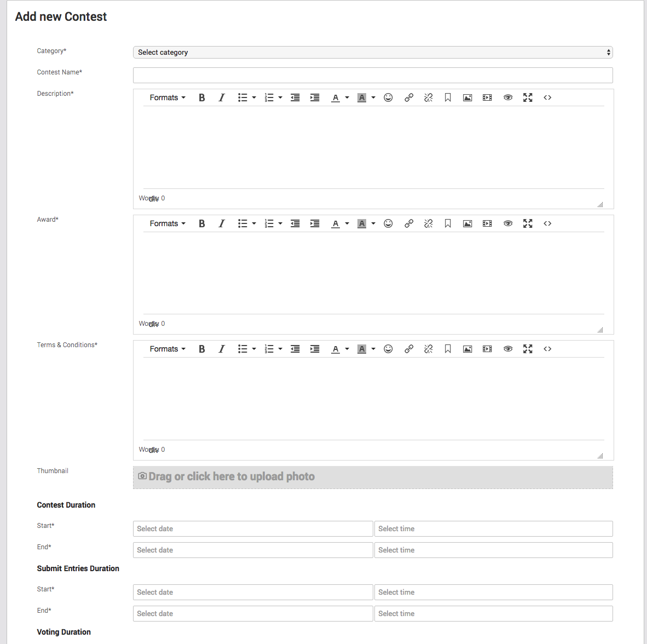
Task: Increase indent in the Terms & Conditions editor
Action: 315,349
